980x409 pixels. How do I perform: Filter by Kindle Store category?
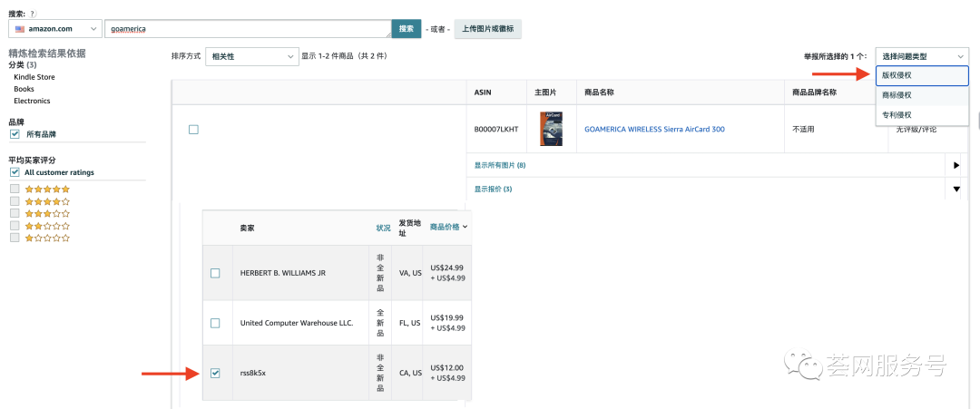pyautogui.click(x=34, y=77)
